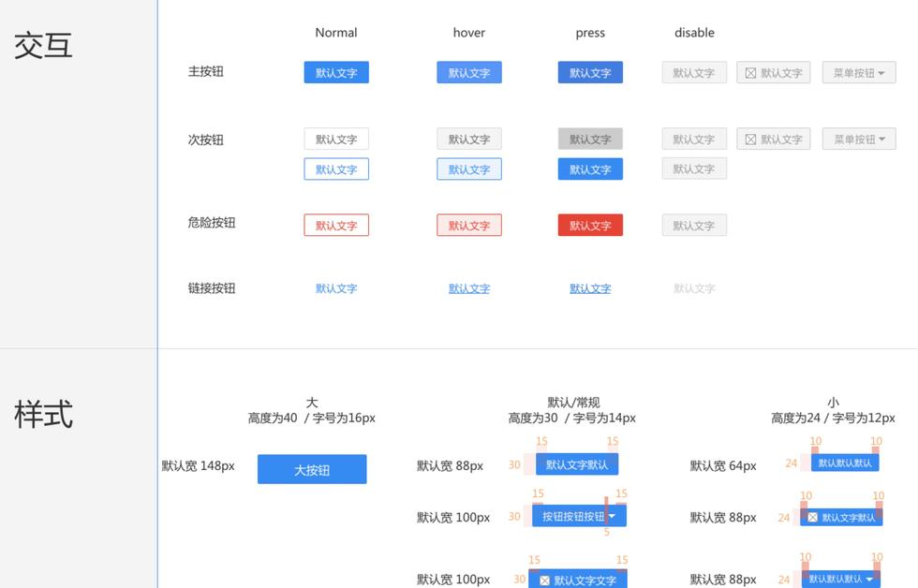Click the 链接按钮 row label
The image size is (918, 588).
tap(212, 287)
